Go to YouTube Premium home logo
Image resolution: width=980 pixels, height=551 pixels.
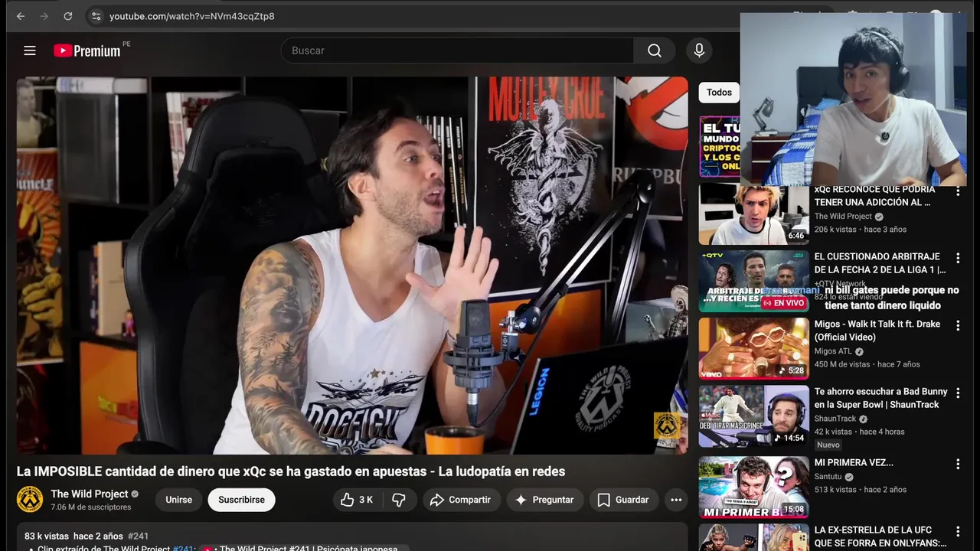87,51
